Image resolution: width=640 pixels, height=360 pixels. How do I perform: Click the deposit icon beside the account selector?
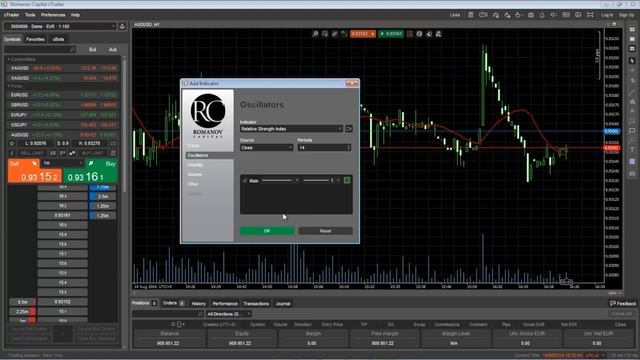[122, 26]
